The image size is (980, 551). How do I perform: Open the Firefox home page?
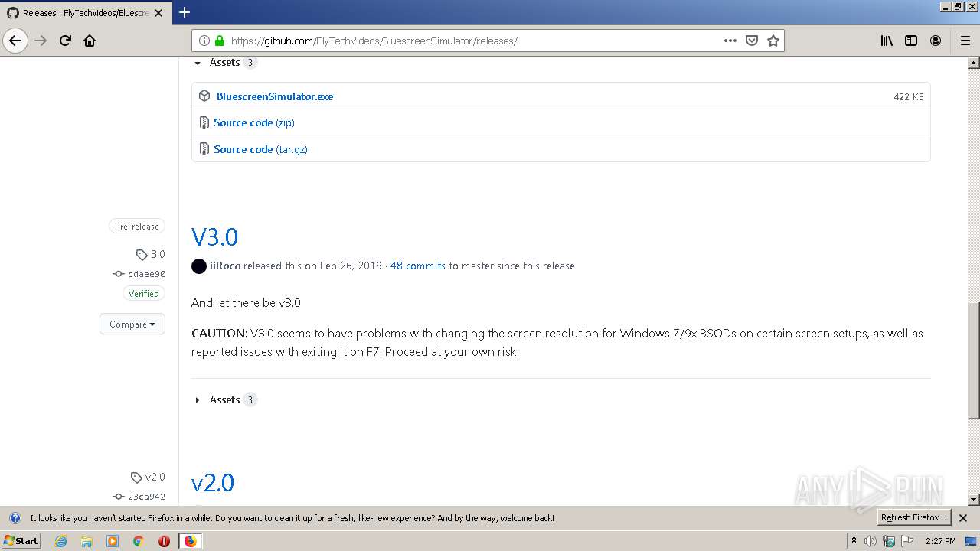90,41
